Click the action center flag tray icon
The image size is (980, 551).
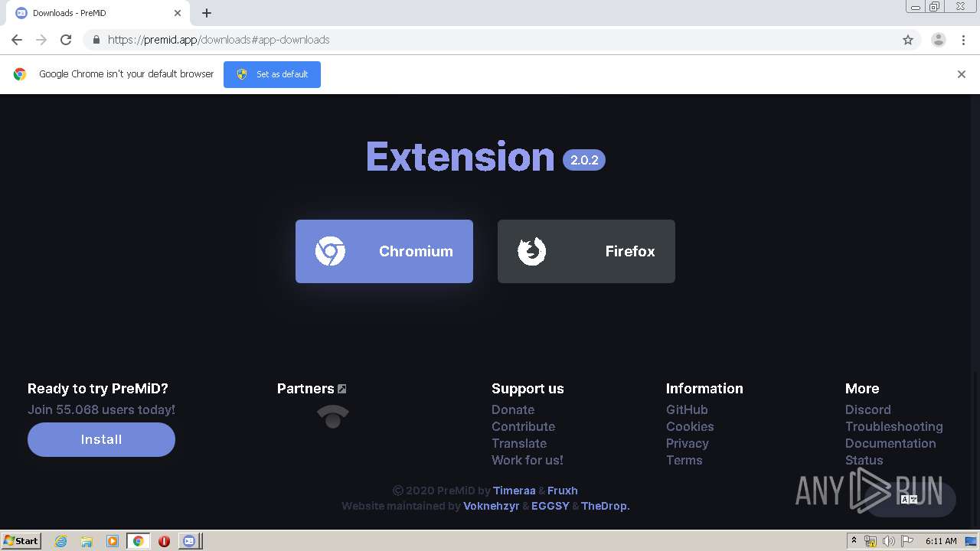906,541
